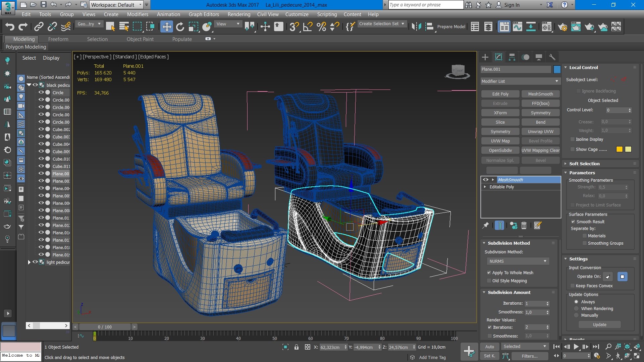Image resolution: width=644 pixels, height=362 pixels.
Task: Activate the Select and Link tool
Action: 39,26
